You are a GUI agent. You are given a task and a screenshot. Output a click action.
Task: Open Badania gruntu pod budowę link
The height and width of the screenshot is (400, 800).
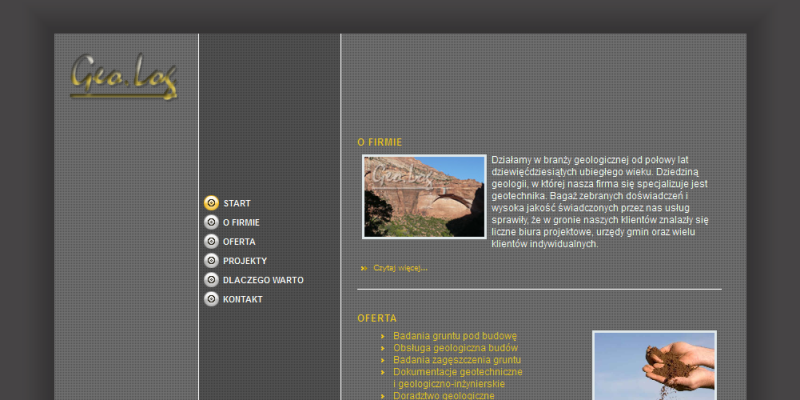[454, 336]
